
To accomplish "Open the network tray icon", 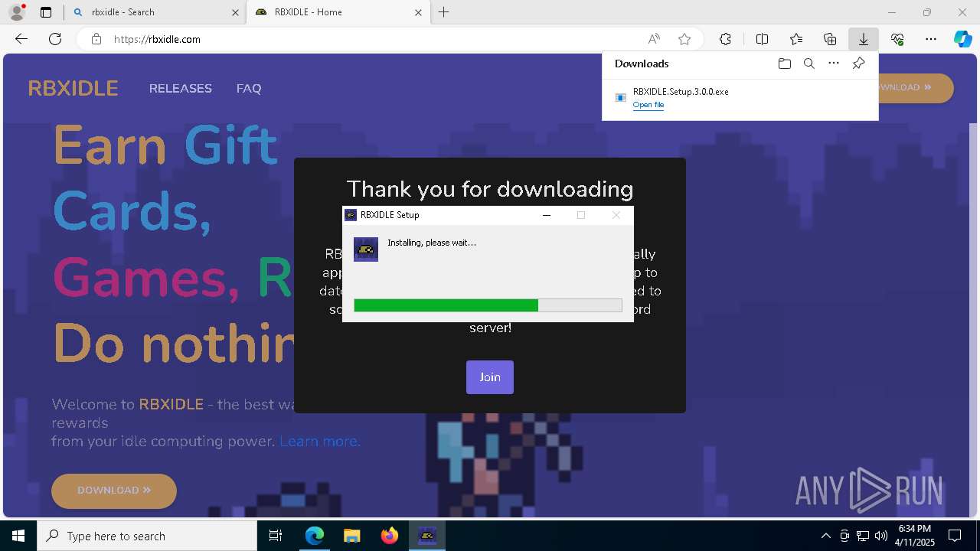I will click(x=863, y=536).
